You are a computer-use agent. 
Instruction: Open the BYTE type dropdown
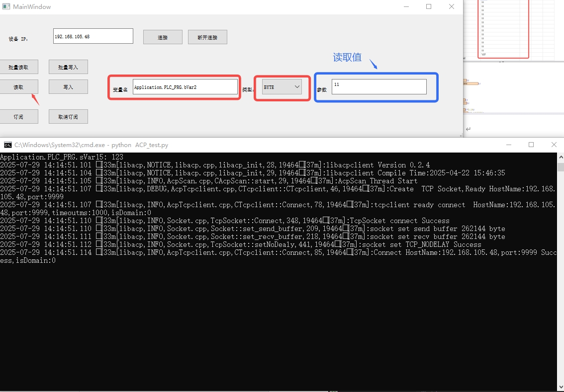click(x=282, y=87)
